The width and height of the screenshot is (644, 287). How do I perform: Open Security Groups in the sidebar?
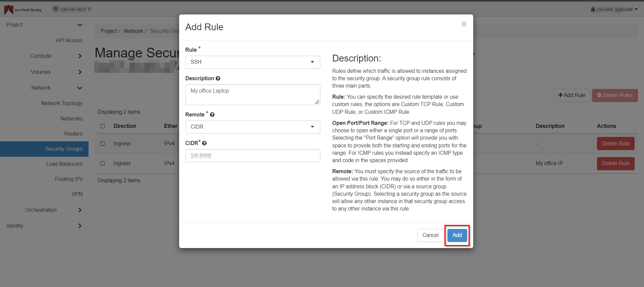pos(64,149)
